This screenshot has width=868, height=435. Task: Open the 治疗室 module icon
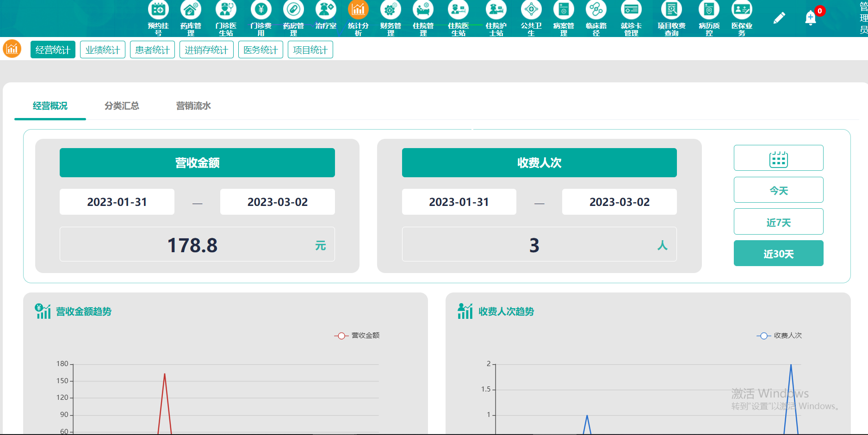(x=326, y=9)
